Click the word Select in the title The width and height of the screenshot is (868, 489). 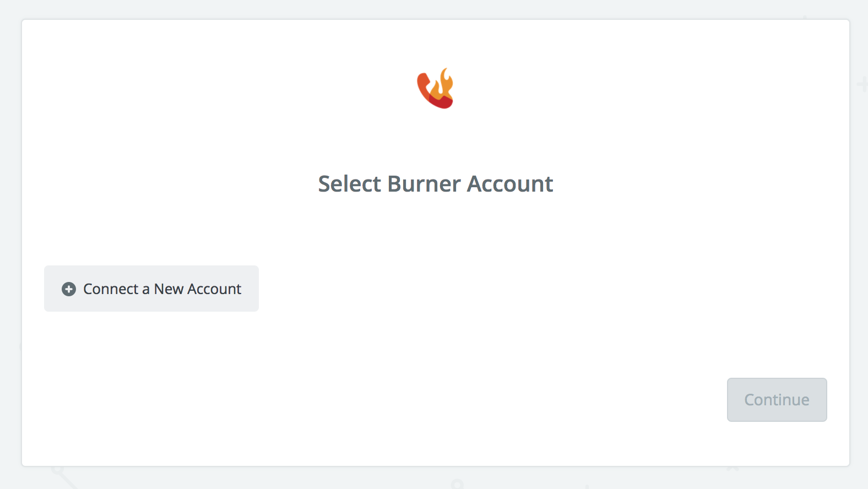click(350, 184)
